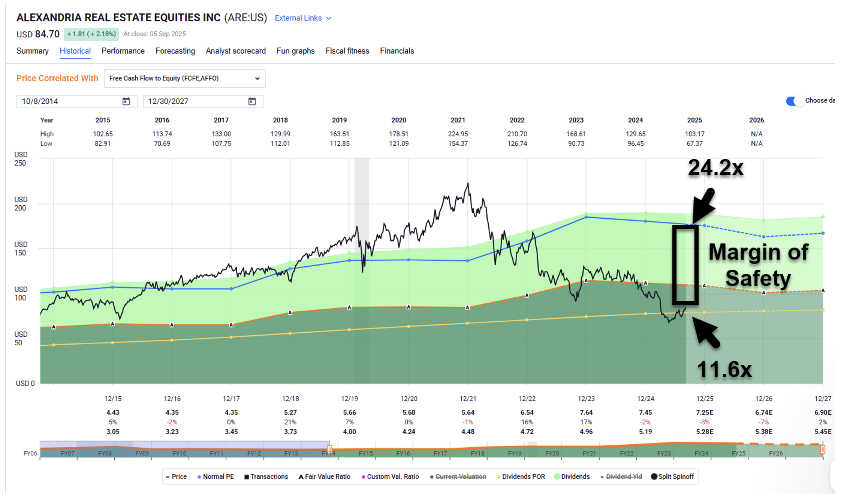Screen dimensions: 856x504
Task: Enable the Current Valuation legend series
Action: coord(458,477)
